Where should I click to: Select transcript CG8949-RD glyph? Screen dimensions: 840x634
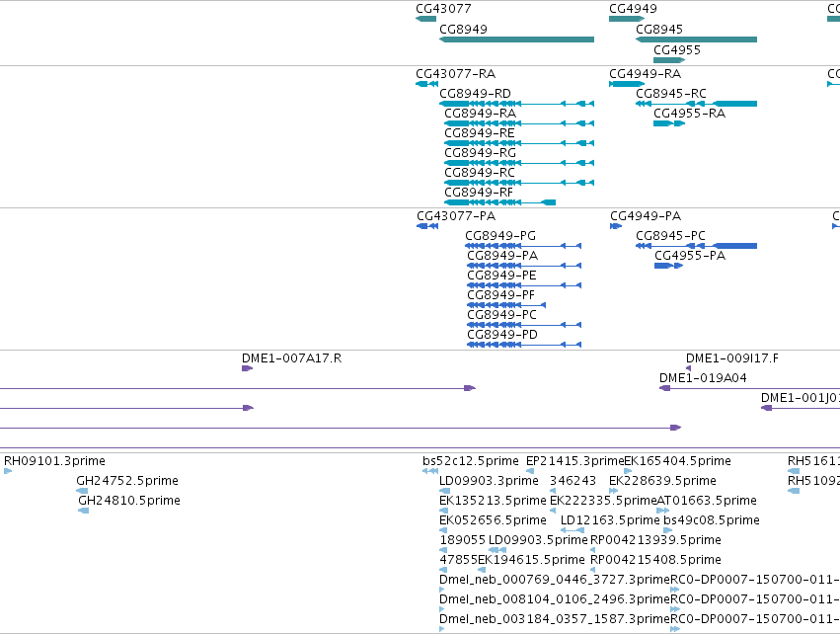pyautogui.click(x=516, y=104)
